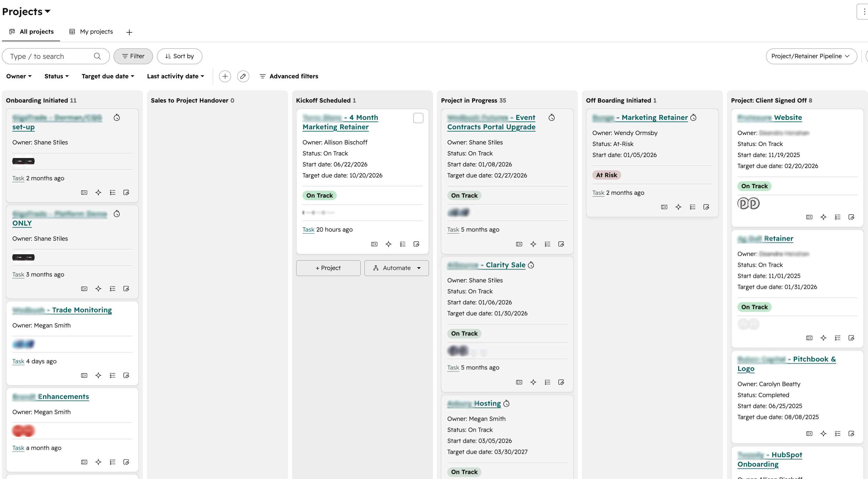This screenshot has height=479, width=868.
Task: Click the Task link on the Trade Monitoring card
Action: point(18,361)
